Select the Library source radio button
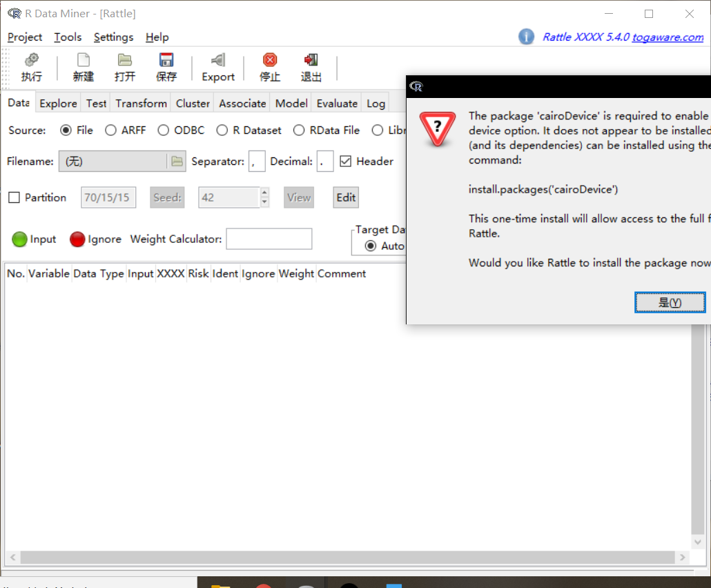711x588 pixels. [378, 130]
